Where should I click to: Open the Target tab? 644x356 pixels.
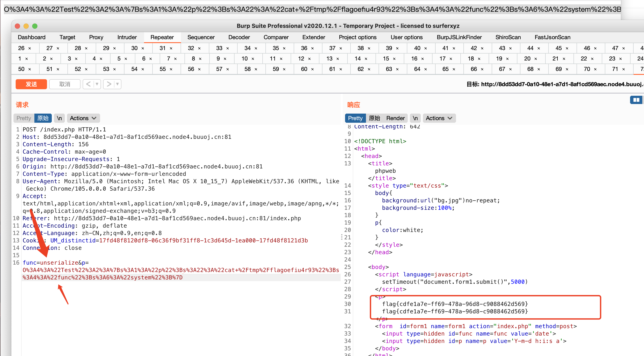[x=67, y=37]
